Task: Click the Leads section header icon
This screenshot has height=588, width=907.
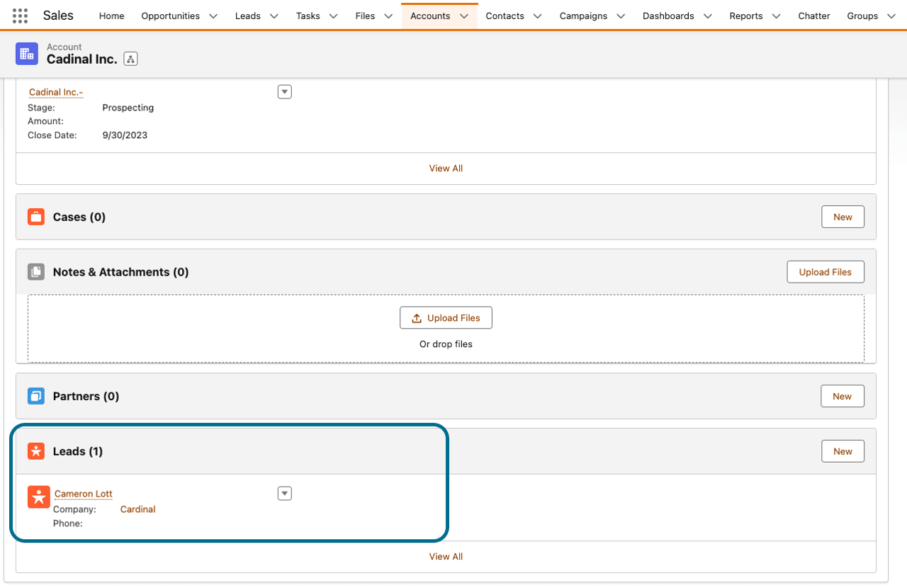Action: coord(36,451)
